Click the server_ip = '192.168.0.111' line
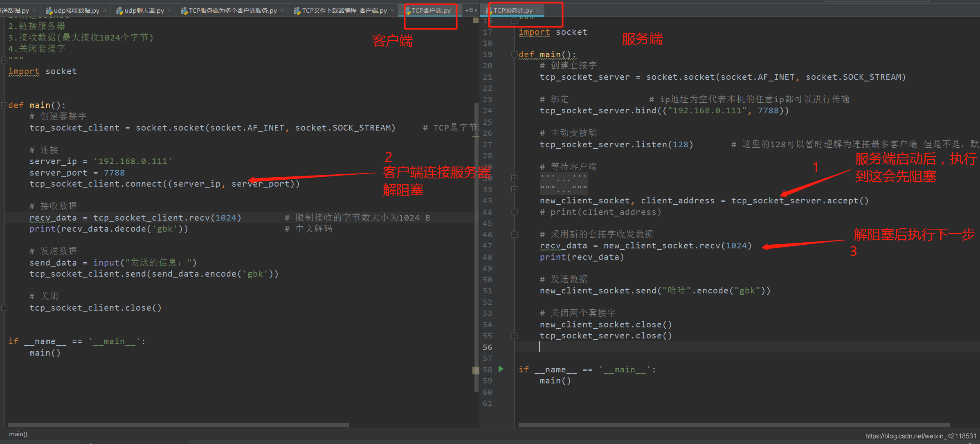980x444 pixels. click(x=101, y=161)
